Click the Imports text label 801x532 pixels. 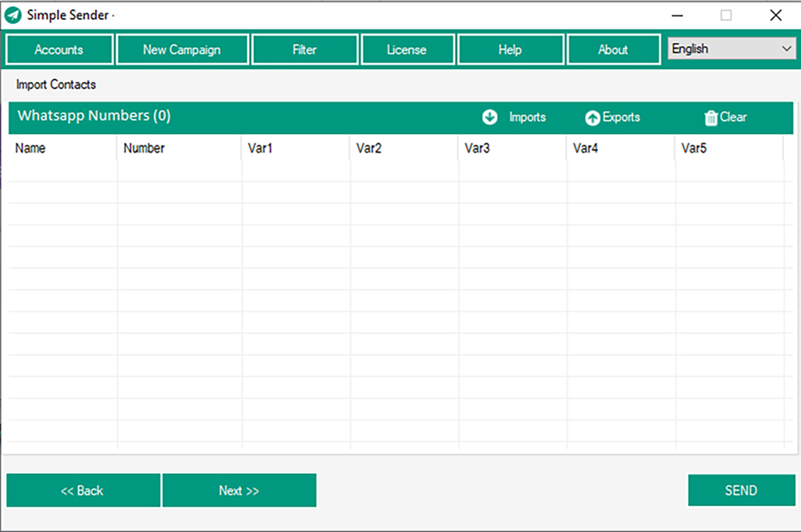click(x=527, y=117)
